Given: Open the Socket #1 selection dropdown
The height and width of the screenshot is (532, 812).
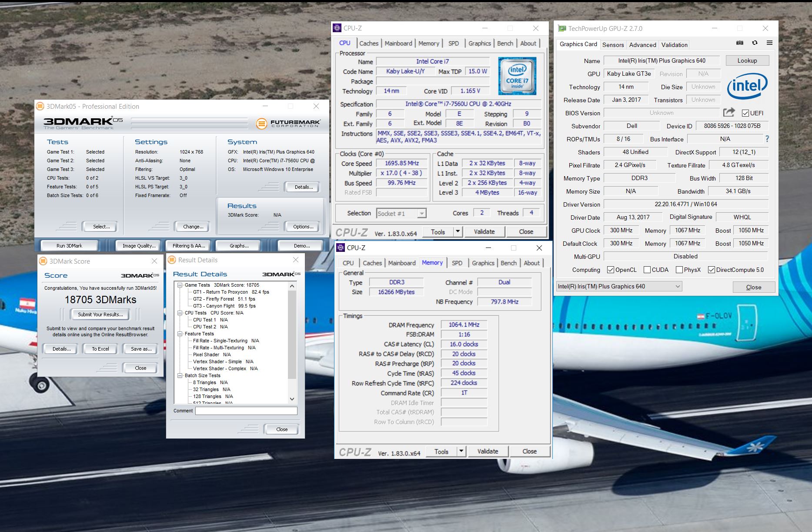Looking at the screenshot, I should [x=401, y=213].
